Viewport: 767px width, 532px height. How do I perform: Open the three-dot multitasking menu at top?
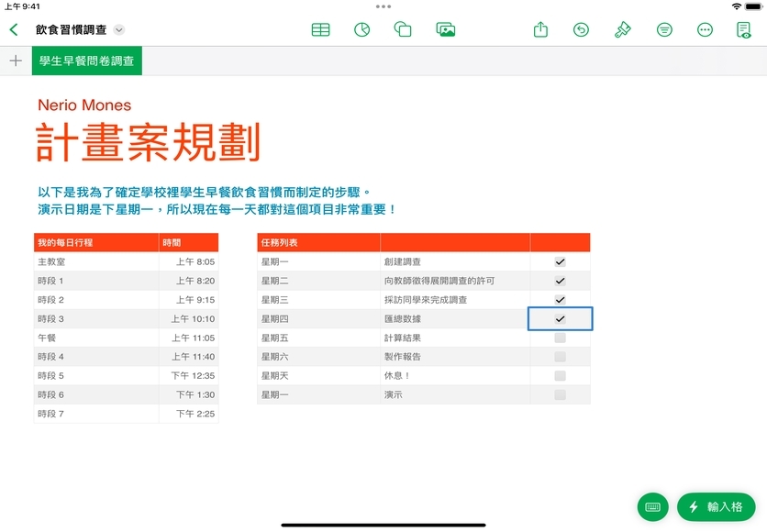[x=383, y=6]
